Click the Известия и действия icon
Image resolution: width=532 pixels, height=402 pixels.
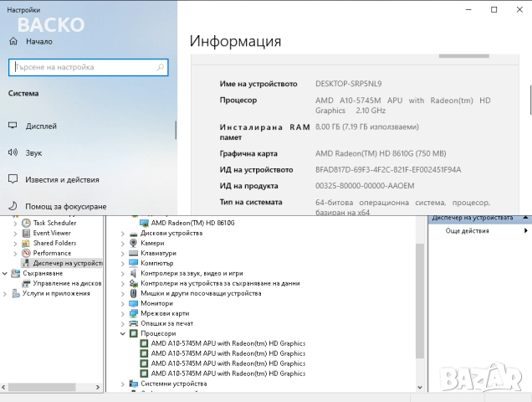pyautogui.click(x=13, y=179)
